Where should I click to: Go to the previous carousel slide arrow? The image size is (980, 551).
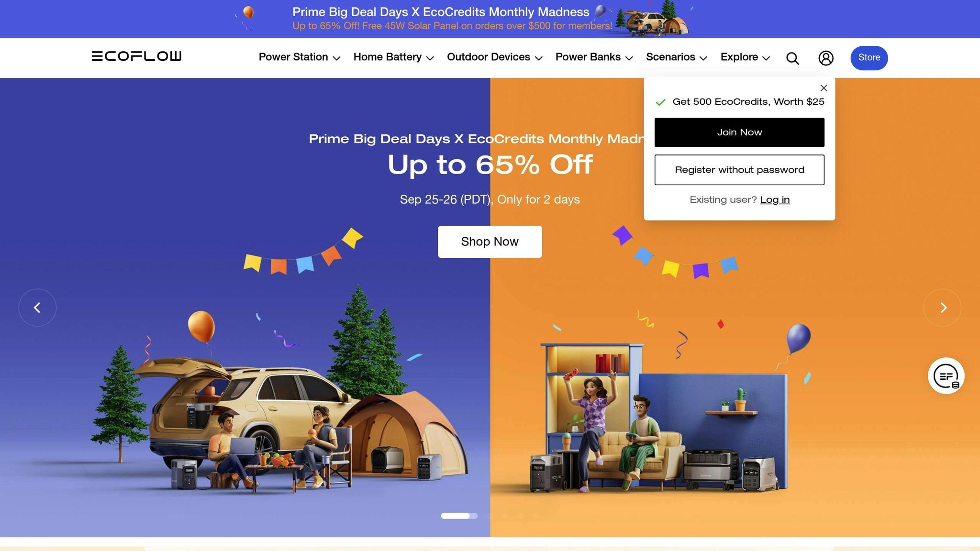coord(37,308)
